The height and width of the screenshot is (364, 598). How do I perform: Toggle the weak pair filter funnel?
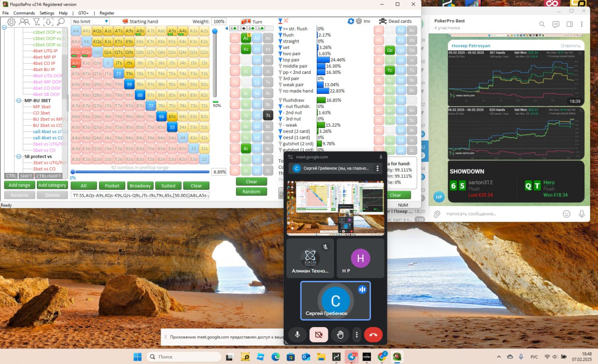click(280, 85)
